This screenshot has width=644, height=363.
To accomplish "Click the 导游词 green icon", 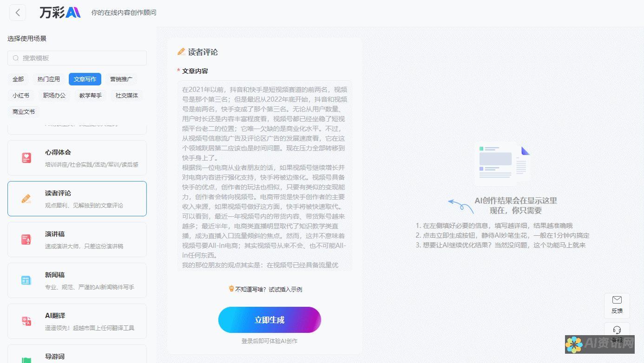I will click(x=26, y=359).
